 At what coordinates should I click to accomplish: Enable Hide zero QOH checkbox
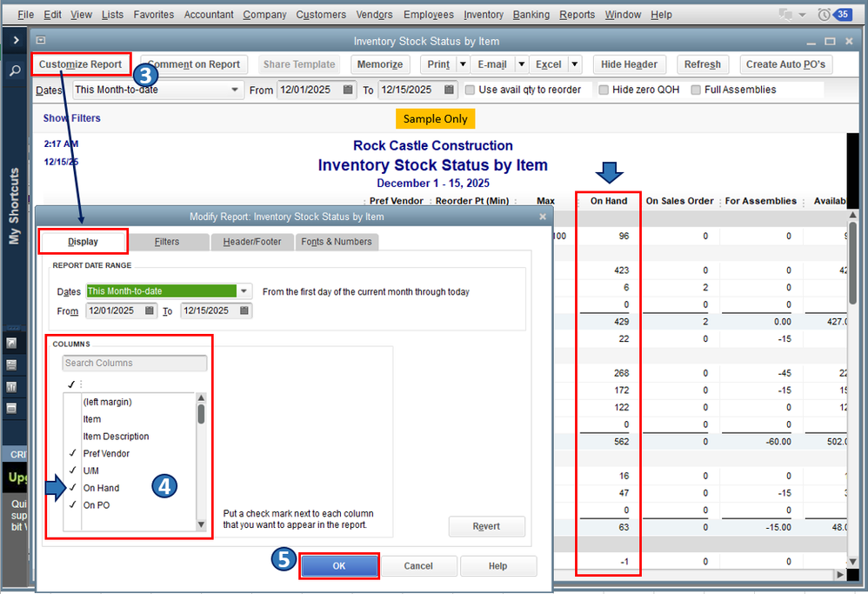[x=604, y=90]
